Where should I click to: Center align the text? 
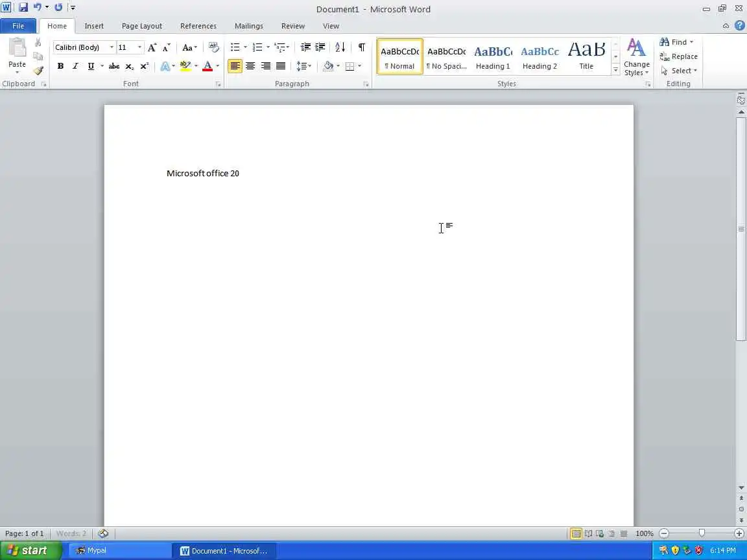pyautogui.click(x=250, y=66)
